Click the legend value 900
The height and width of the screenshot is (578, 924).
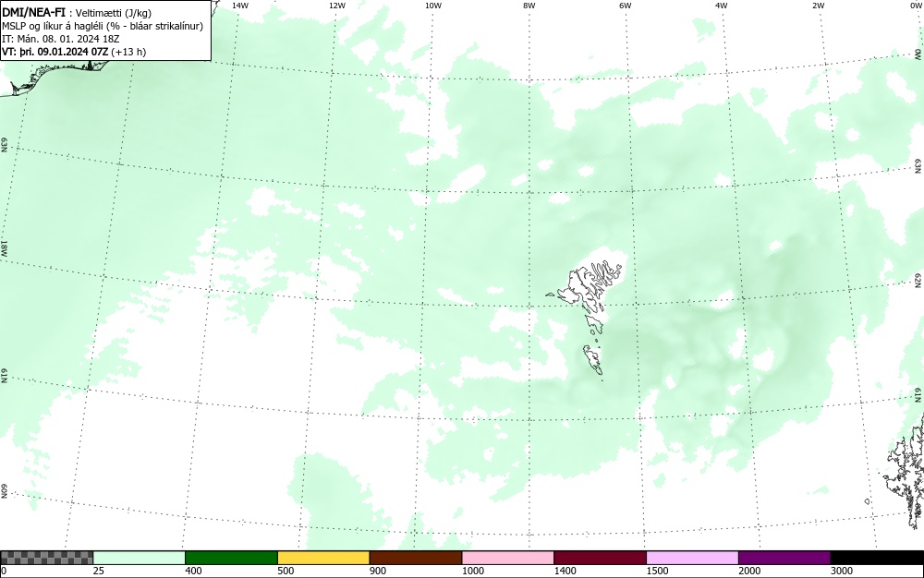click(378, 571)
